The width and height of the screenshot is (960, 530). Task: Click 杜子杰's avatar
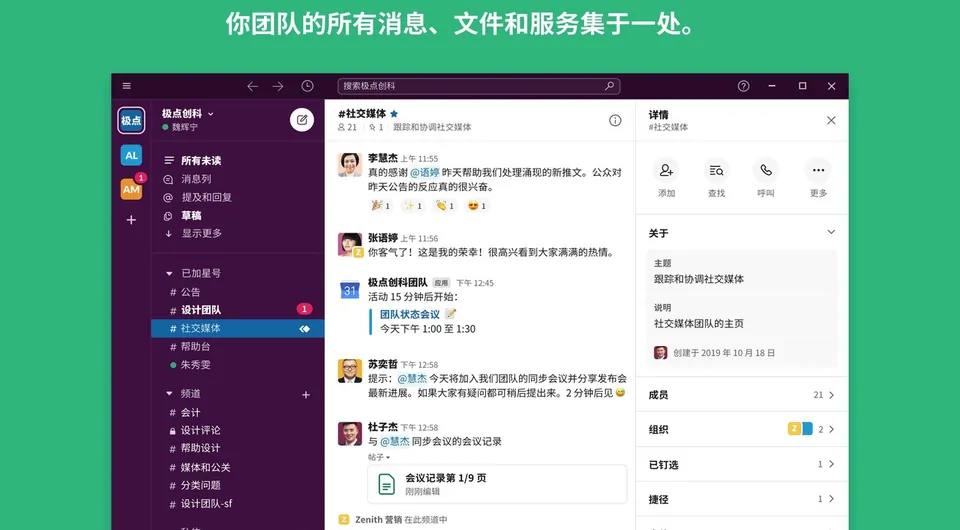point(350,434)
